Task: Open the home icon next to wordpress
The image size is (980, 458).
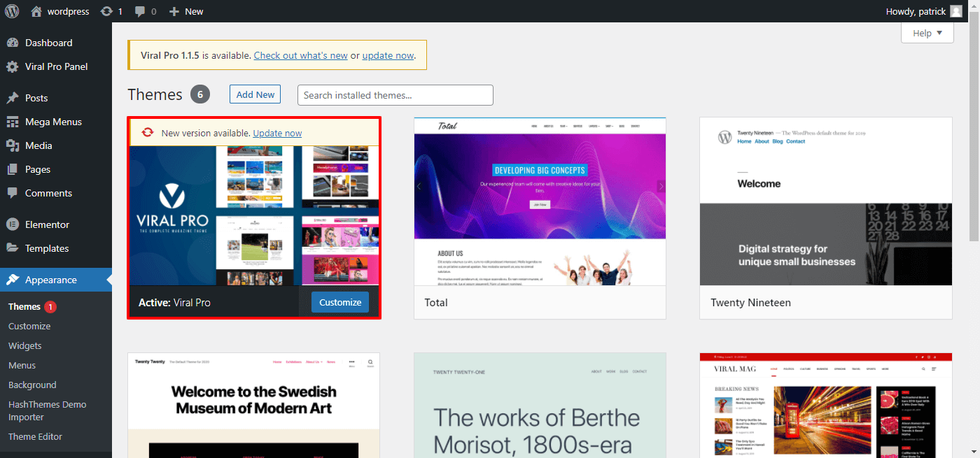Action: [x=36, y=11]
